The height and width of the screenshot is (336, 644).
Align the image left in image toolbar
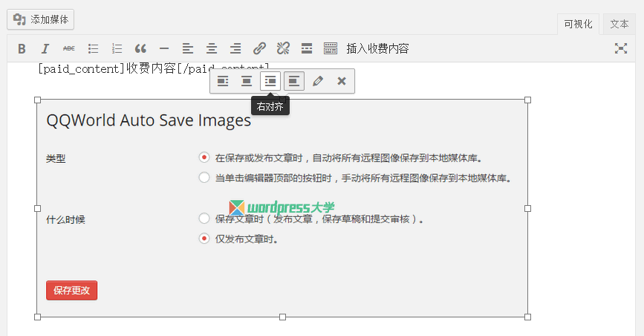tap(223, 81)
